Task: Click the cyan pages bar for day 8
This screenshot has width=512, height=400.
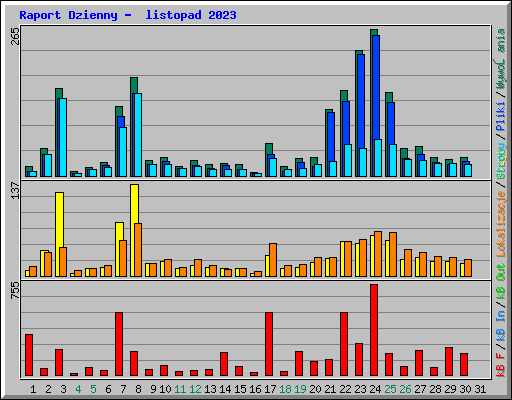Action: [x=138, y=135]
